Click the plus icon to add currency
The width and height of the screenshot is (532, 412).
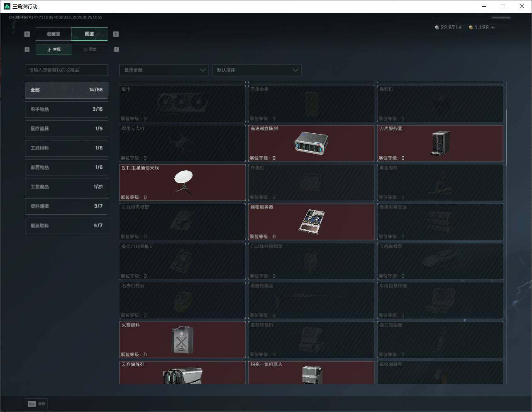(x=493, y=27)
